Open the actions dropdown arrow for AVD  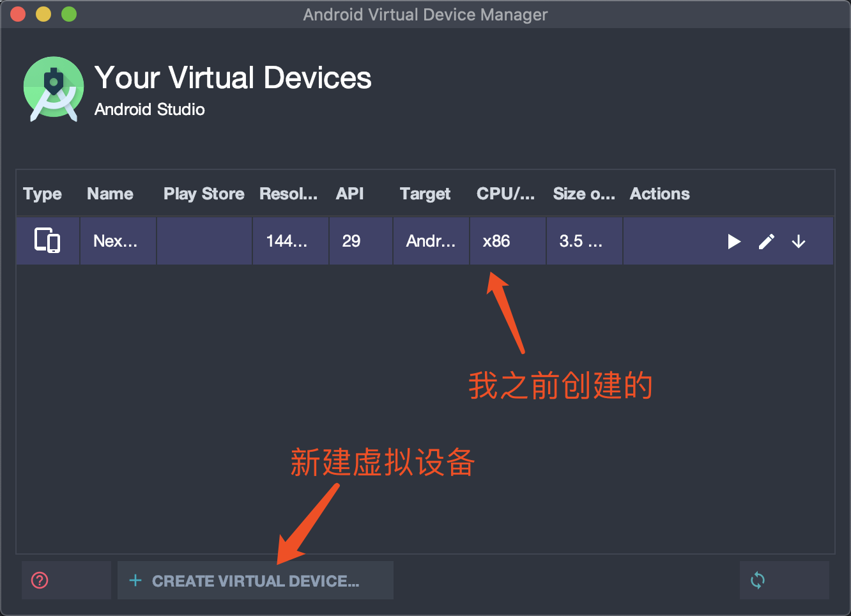tap(799, 242)
